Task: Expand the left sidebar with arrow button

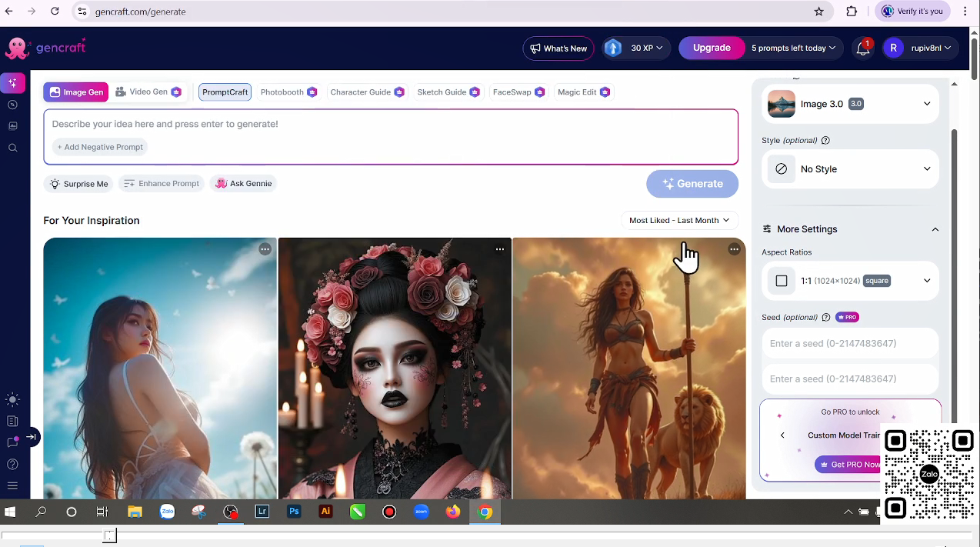Action: click(x=31, y=437)
